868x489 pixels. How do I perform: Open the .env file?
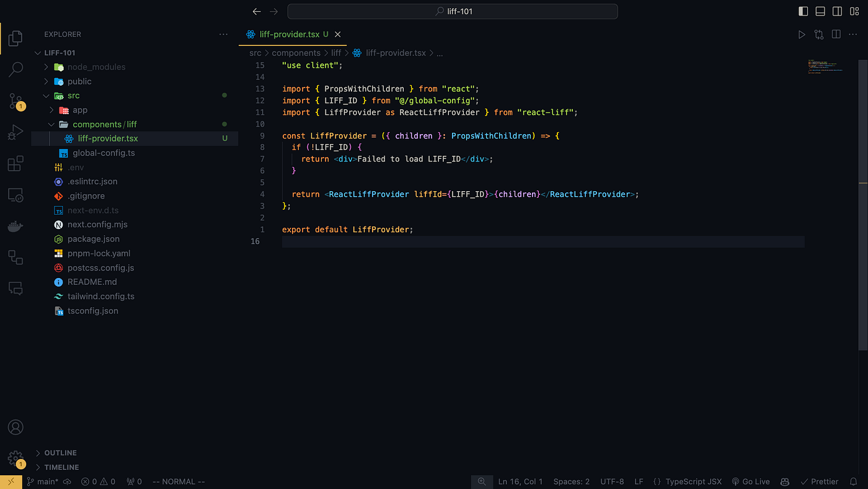(x=76, y=167)
